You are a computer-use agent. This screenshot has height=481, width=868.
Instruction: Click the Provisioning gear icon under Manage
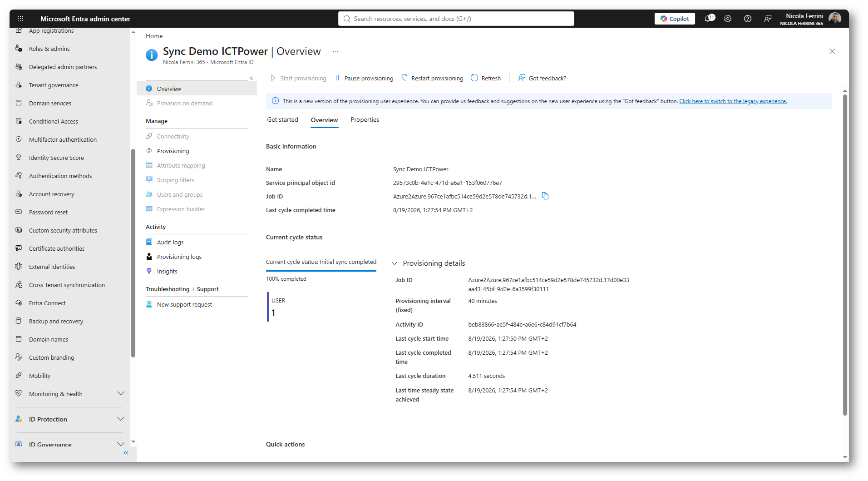coord(149,151)
